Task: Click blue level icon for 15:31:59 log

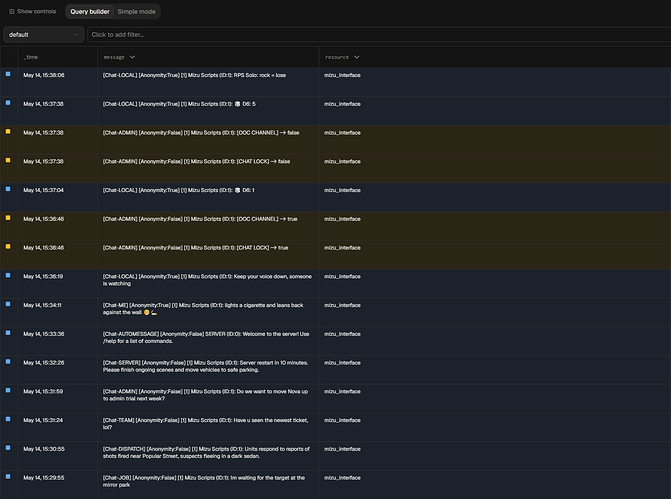Action: click(x=8, y=390)
